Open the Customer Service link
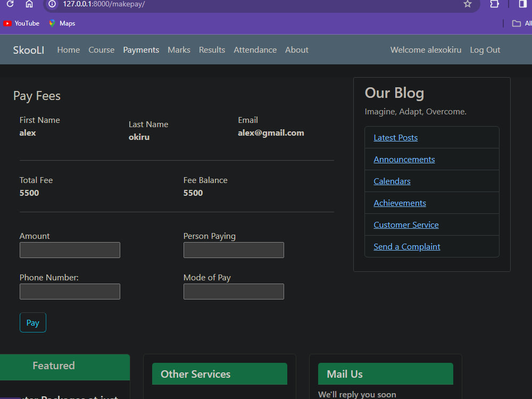The height and width of the screenshot is (399, 532). click(x=406, y=225)
